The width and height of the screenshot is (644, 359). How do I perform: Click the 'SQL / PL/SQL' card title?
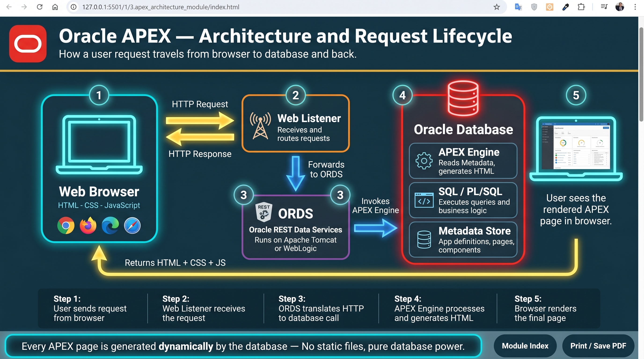[x=470, y=191]
